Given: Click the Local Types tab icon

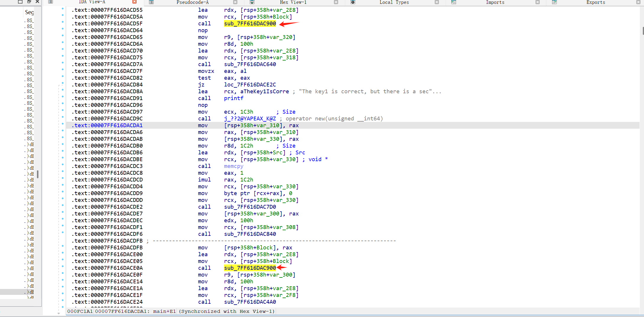Looking at the screenshot, I should (x=353, y=2).
